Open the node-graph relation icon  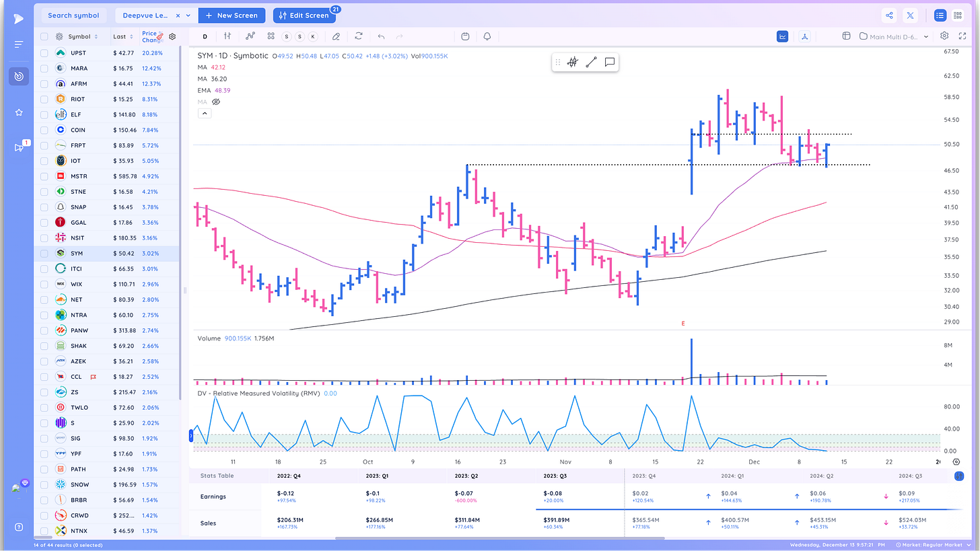tap(804, 36)
